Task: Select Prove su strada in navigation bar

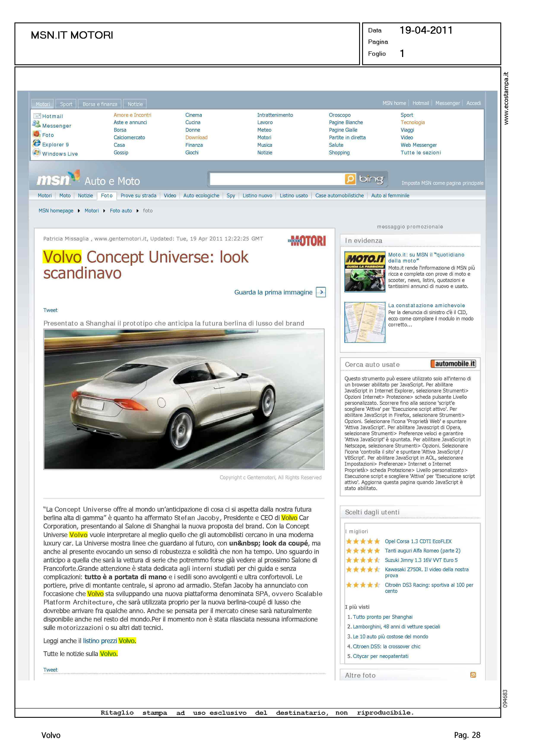Action: tap(138, 196)
